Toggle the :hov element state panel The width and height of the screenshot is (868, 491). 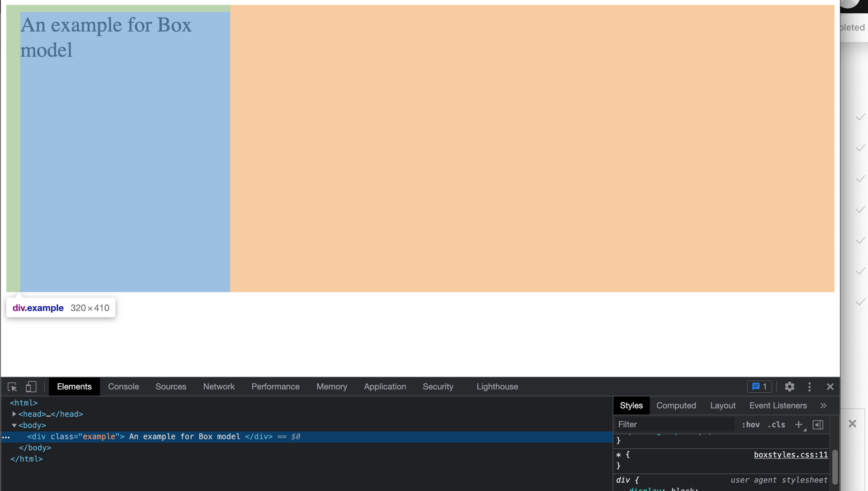(750, 424)
